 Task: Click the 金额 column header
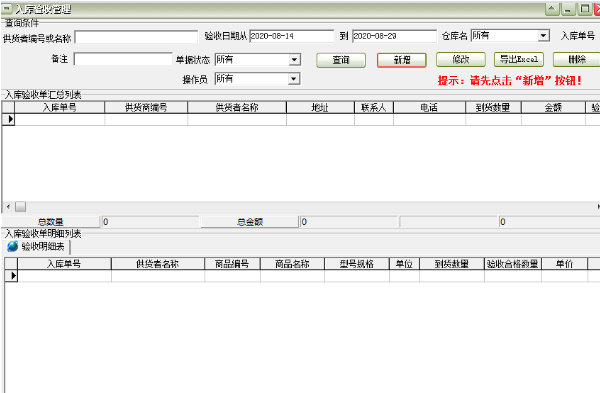553,108
